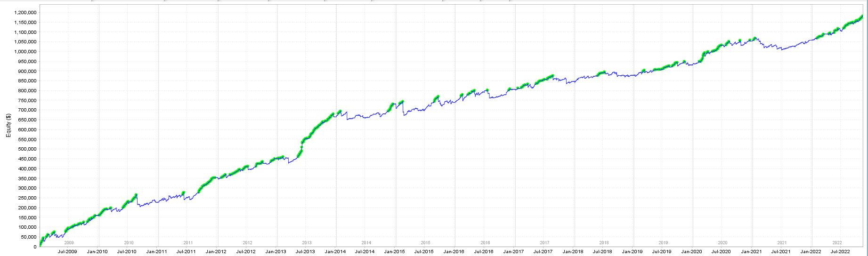Click the Jul-2016 date tick label
The width and height of the screenshot is (868, 256).
point(484,252)
